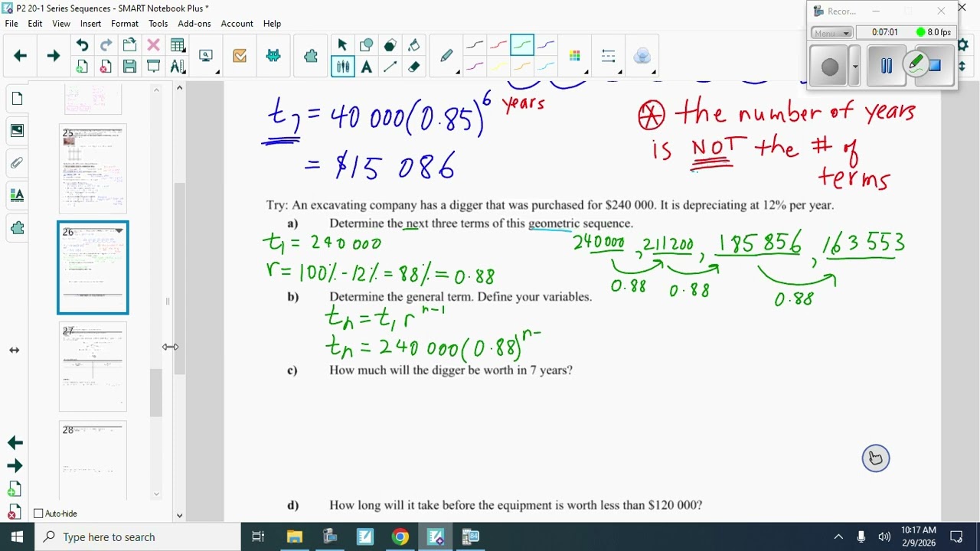Open record options dropdown arrow
This screenshot has width=980, height=551.
coord(855,67)
